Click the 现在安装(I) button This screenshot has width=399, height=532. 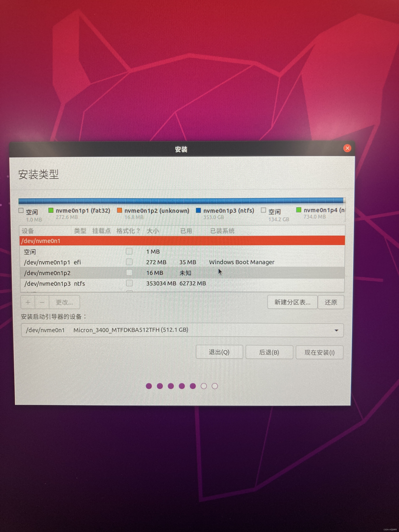(319, 352)
